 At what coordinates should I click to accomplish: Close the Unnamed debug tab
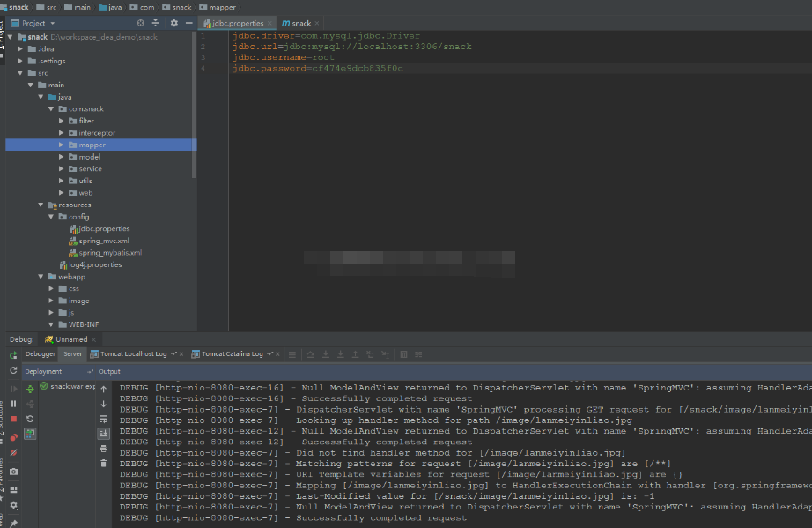(x=93, y=340)
